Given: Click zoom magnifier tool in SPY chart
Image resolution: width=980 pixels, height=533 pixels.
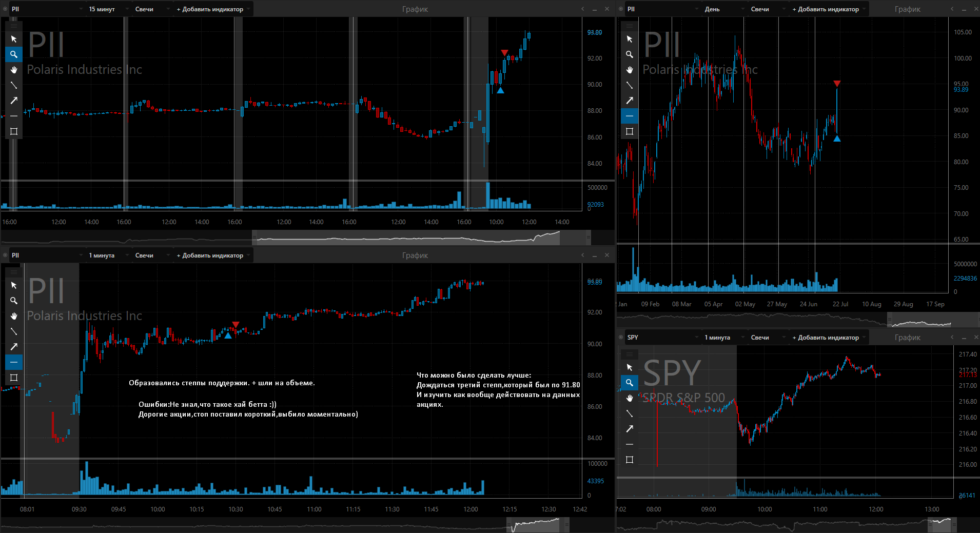Looking at the screenshot, I should pyautogui.click(x=630, y=383).
